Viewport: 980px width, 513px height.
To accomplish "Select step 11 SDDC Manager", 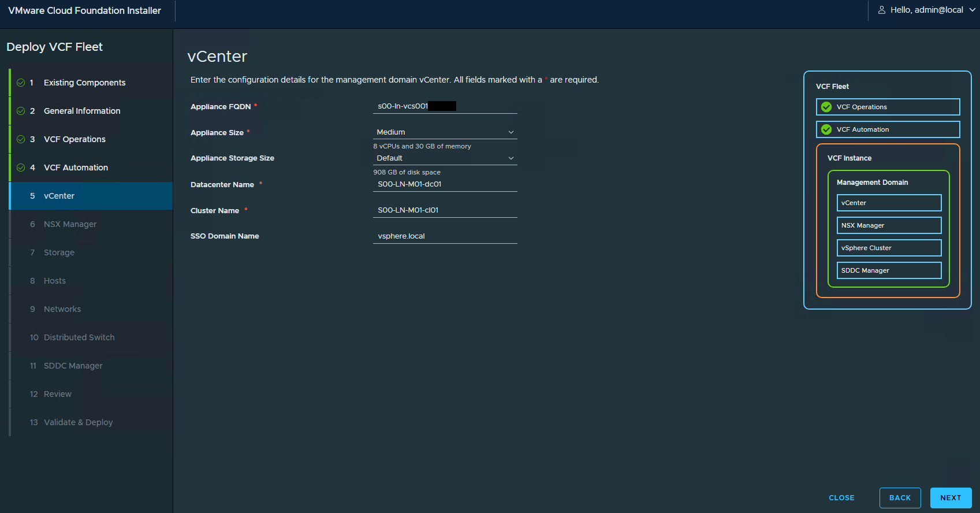I will [91, 366].
